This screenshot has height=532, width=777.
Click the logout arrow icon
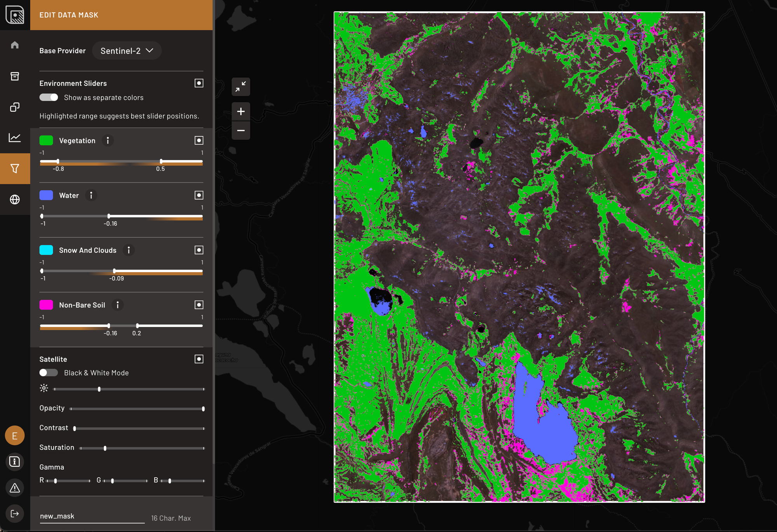[x=15, y=514]
